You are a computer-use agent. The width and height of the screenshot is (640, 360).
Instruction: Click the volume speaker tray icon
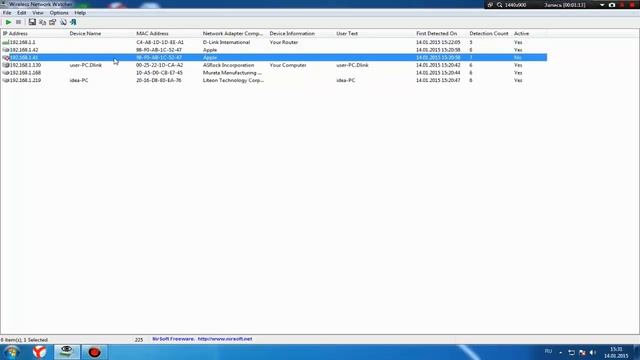(x=593, y=352)
